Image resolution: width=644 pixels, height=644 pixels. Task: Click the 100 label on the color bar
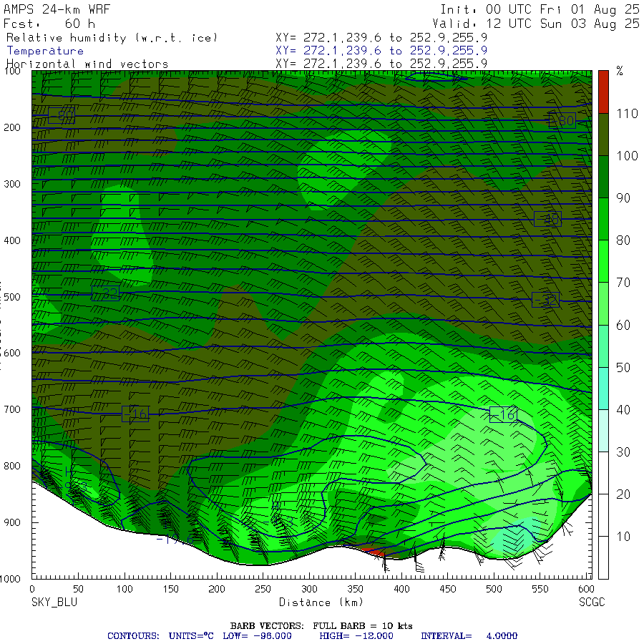(627, 156)
